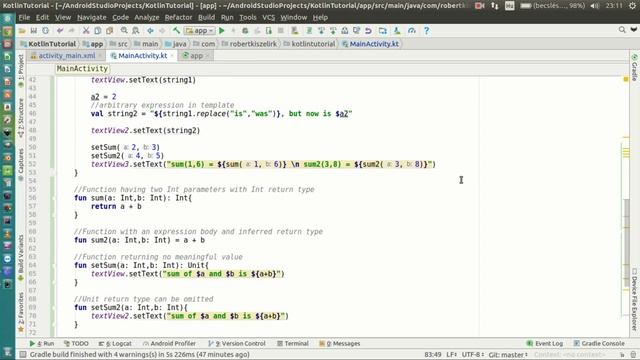Image resolution: width=640 pixels, height=360 pixels.
Task: Open the TODO tool window
Action: tap(76, 343)
